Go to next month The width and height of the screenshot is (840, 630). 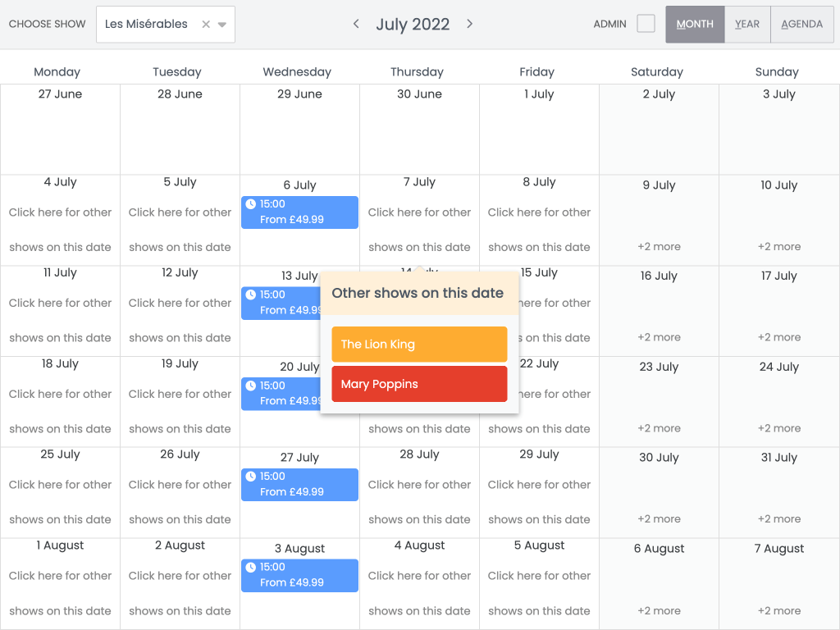click(469, 24)
